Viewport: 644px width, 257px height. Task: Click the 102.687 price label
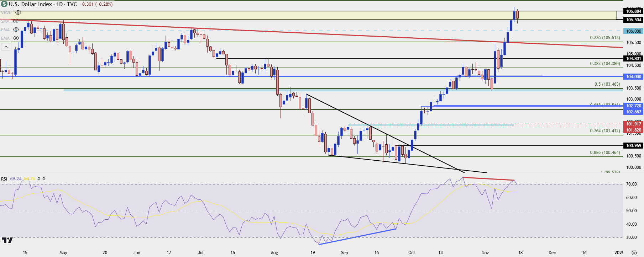coord(634,112)
